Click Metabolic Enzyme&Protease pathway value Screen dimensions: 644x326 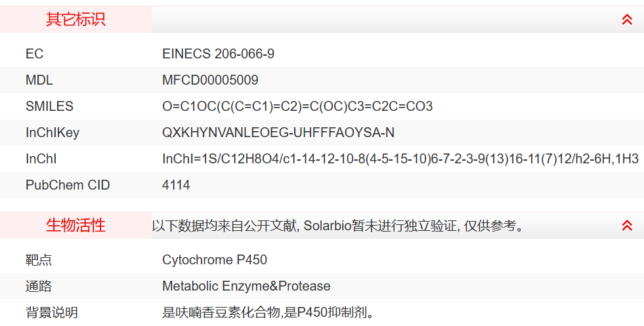pos(246,286)
